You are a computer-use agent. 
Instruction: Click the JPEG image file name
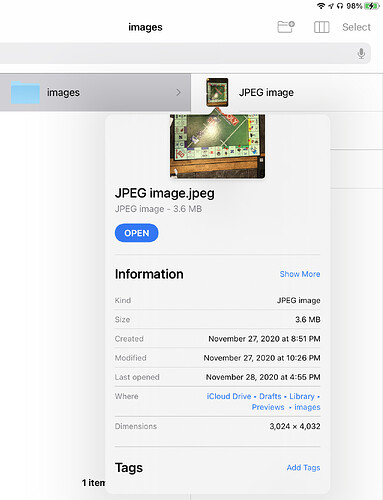click(266, 92)
